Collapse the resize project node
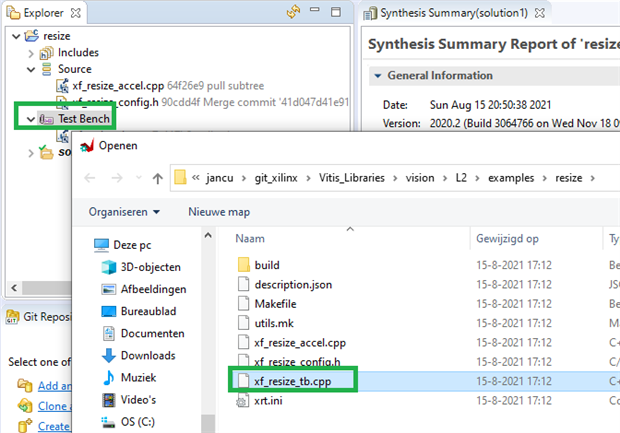 click(x=16, y=36)
